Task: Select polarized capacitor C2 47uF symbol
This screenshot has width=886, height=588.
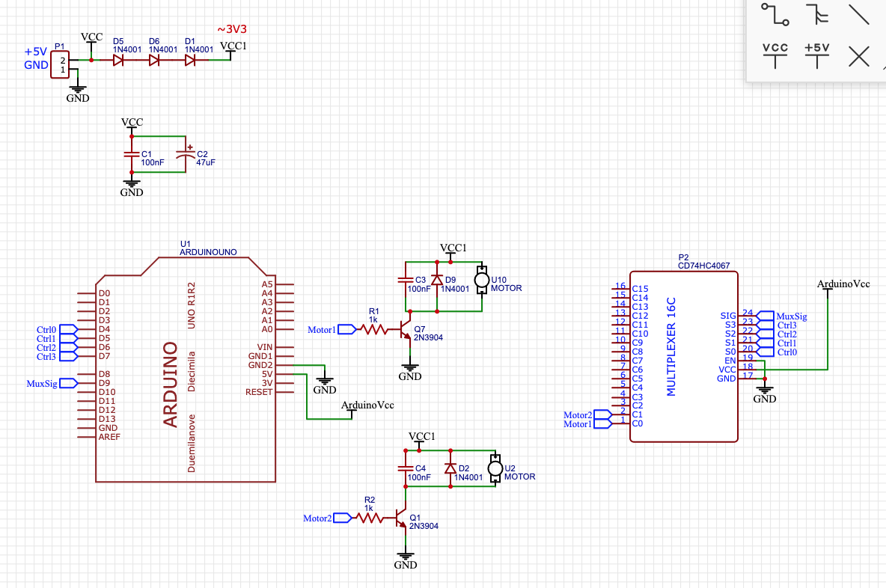Action: point(186,153)
